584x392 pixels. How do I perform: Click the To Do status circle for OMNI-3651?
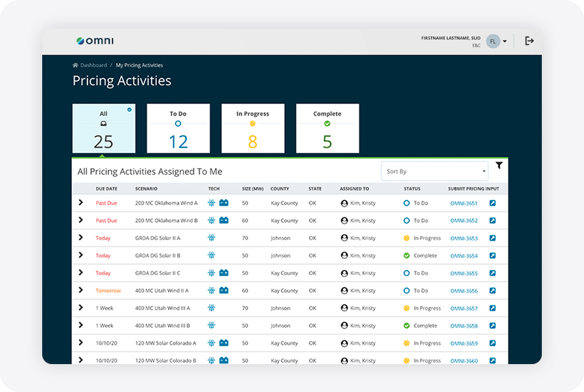pos(406,203)
